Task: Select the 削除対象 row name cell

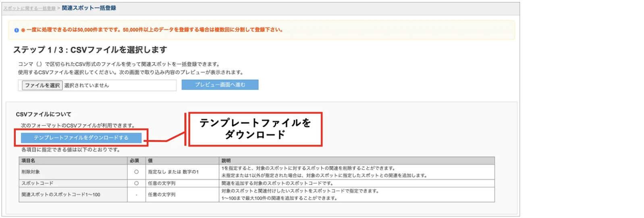Action: tap(73, 172)
